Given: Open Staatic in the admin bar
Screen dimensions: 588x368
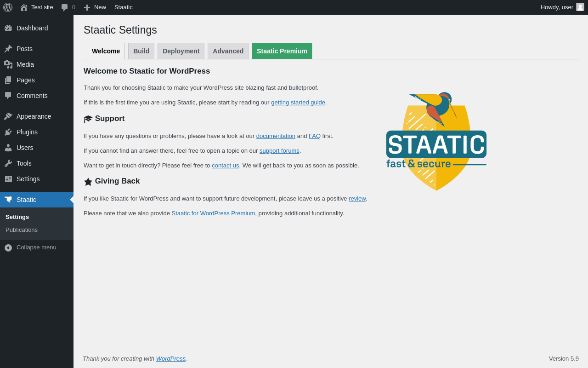Looking at the screenshot, I should 124,7.
